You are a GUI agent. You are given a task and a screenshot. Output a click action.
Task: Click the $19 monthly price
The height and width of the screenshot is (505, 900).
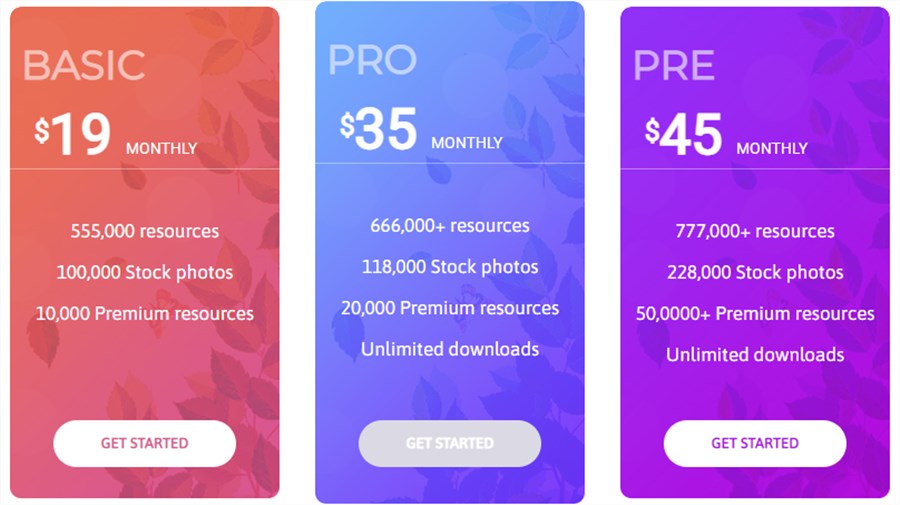tap(115, 135)
